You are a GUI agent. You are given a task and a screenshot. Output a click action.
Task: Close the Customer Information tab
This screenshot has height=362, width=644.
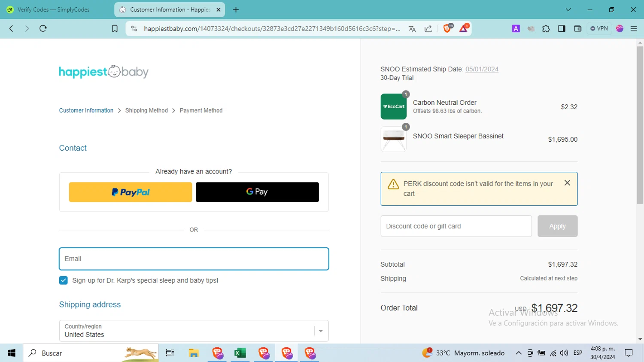(219, 9)
